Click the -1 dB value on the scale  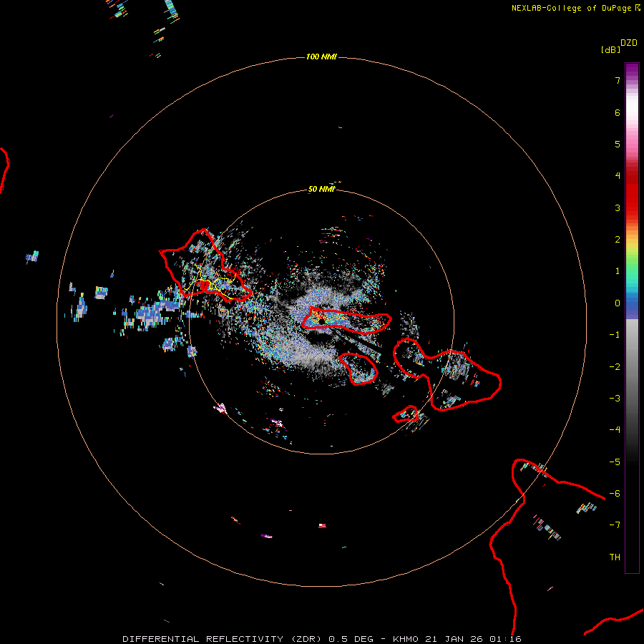point(615,335)
